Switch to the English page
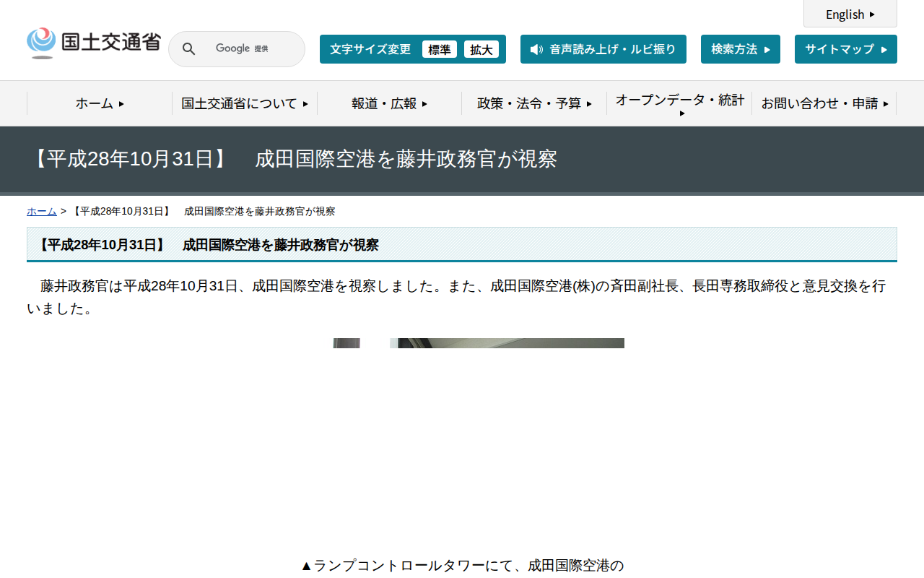The width and height of the screenshot is (924, 578). 845,14
